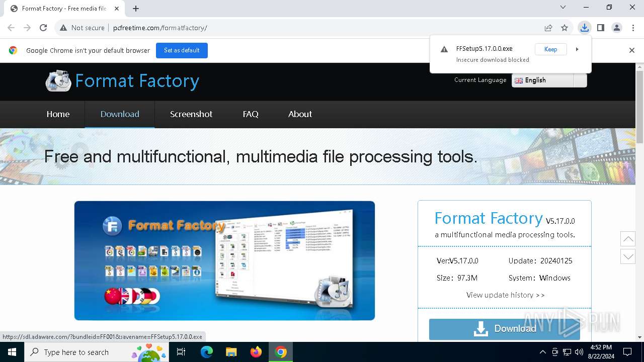Open the Chrome profile avatar
This screenshot has height=362, width=644.
point(617,28)
